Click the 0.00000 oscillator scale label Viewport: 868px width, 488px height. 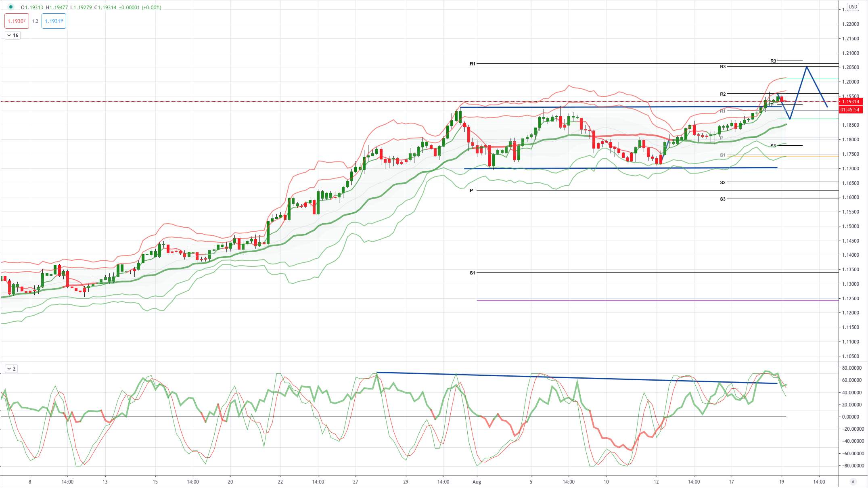pos(851,417)
